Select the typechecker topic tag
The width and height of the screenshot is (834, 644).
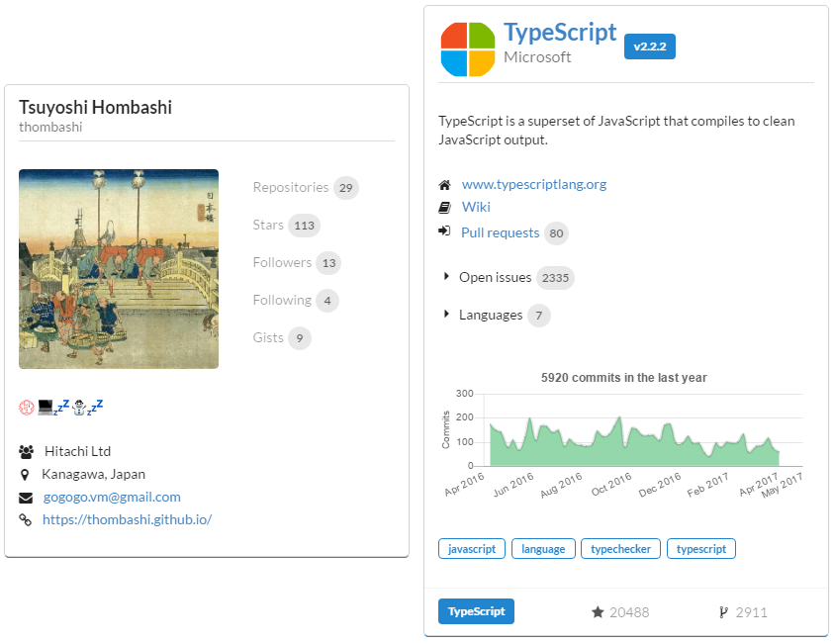coord(620,549)
